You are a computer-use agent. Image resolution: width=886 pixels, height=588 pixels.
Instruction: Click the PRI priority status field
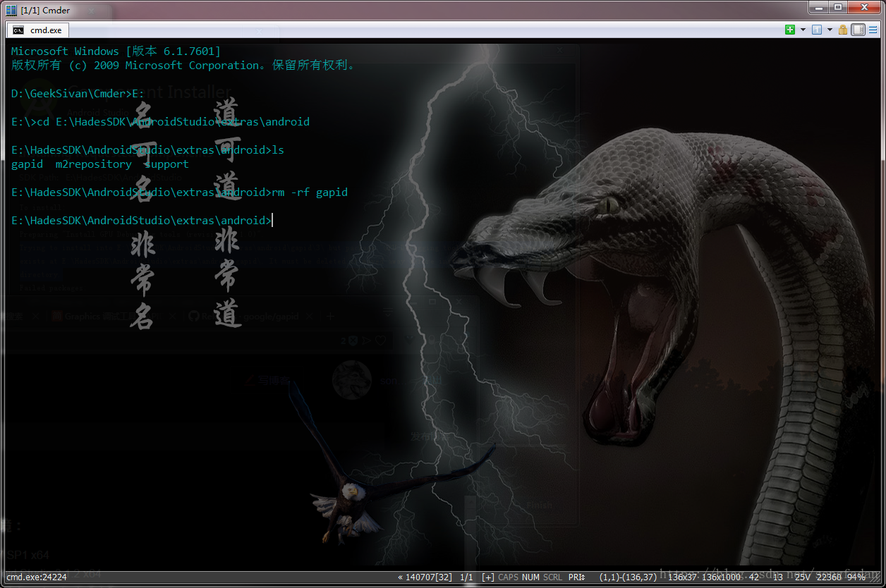(576, 577)
